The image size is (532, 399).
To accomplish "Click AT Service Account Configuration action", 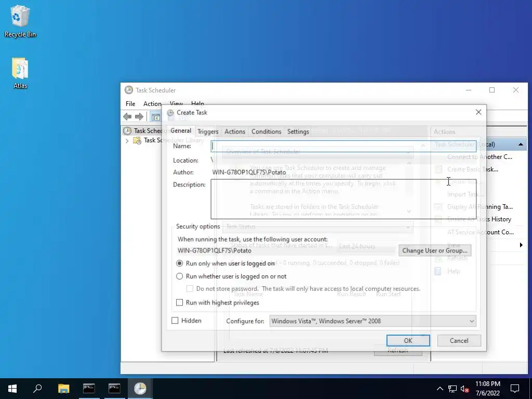I will (480, 232).
